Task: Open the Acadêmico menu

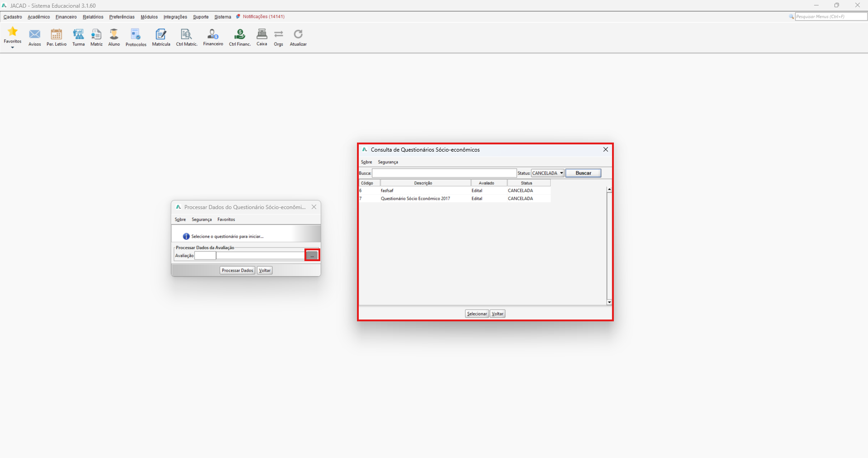Action: point(39,17)
